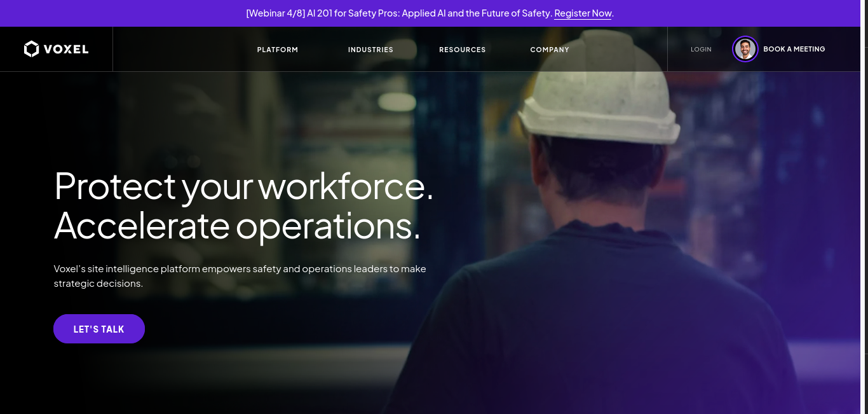Click the circular avatar photo beside Book a Meeting

[745, 49]
